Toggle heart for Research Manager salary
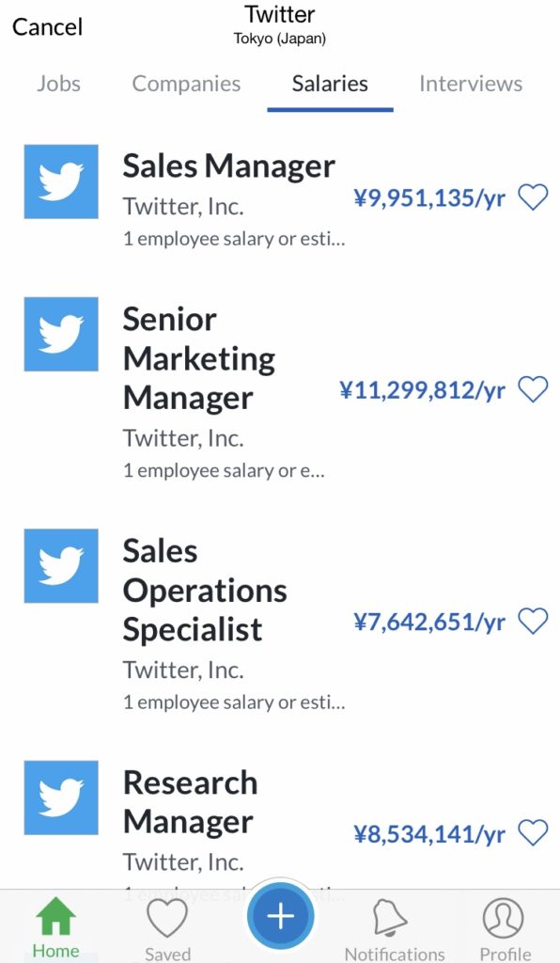This screenshot has width=560, height=963. click(533, 833)
